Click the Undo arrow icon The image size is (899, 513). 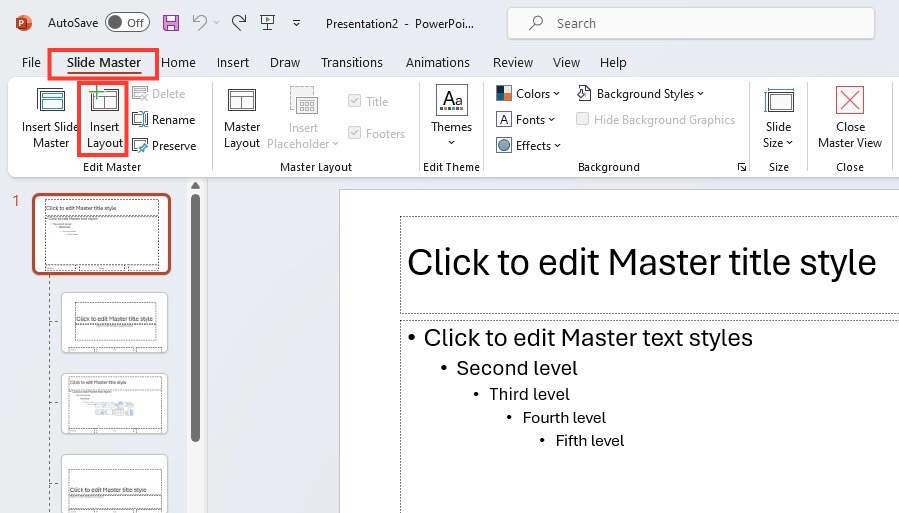point(200,23)
